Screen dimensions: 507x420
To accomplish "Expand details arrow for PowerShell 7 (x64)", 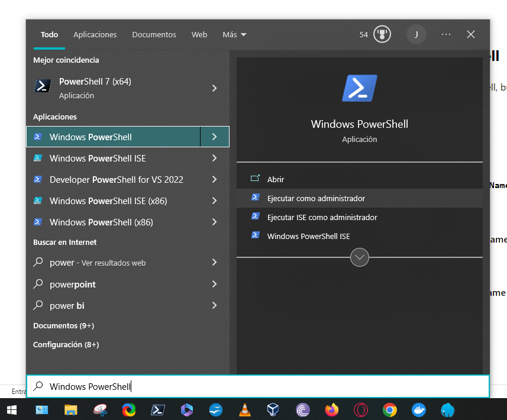I will [x=214, y=88].
